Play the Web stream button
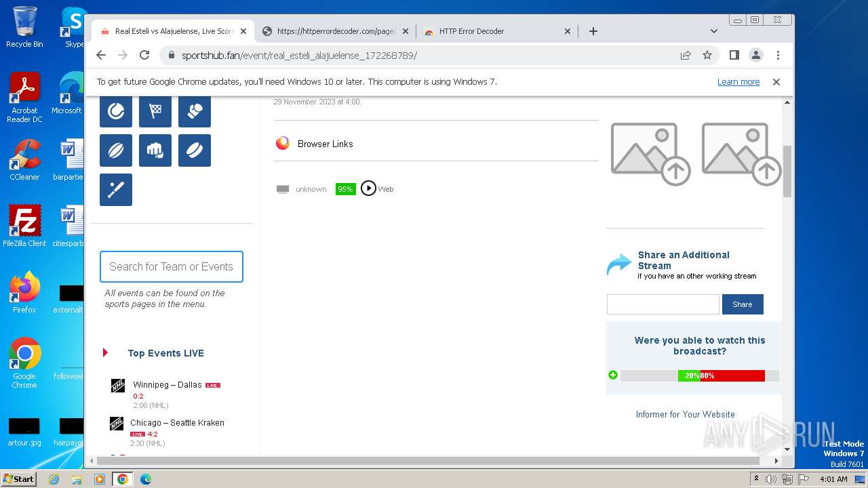Image resolution: width=868 pixels, height=488 pixels. 368,188
